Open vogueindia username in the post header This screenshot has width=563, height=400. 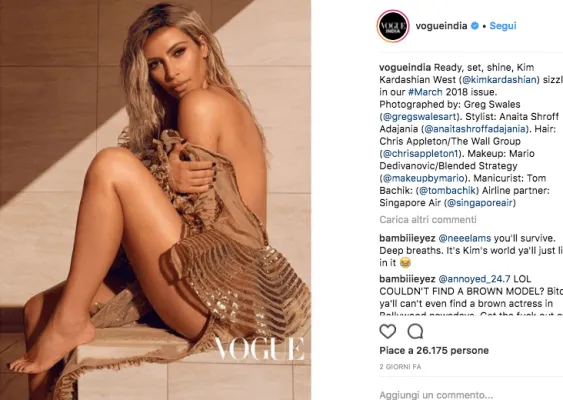click(x=441, y=26)
